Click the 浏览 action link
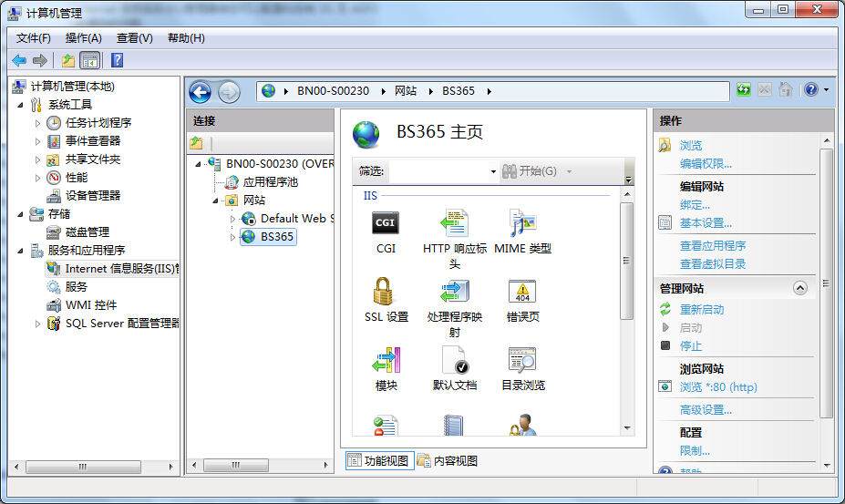This screenshot has height=504, width=845. [x=691, y=146]
